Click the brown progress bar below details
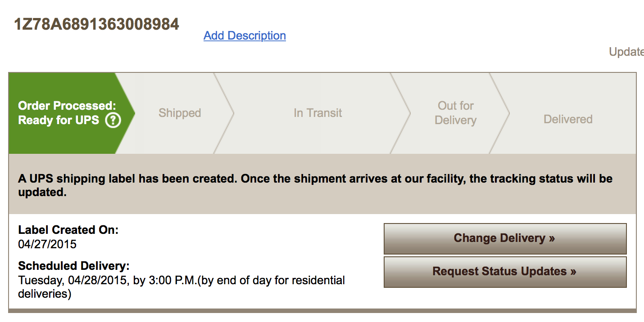 (x=322, y=310)
